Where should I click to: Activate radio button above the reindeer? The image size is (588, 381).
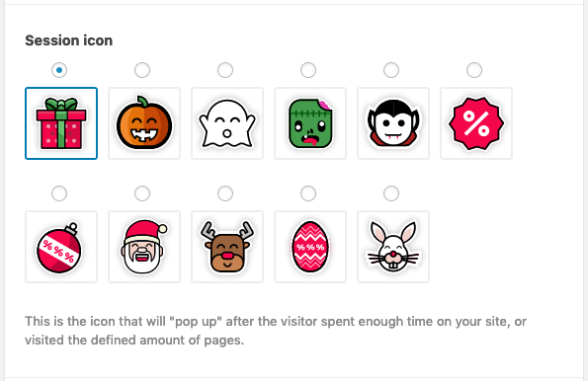pos(225,193)
